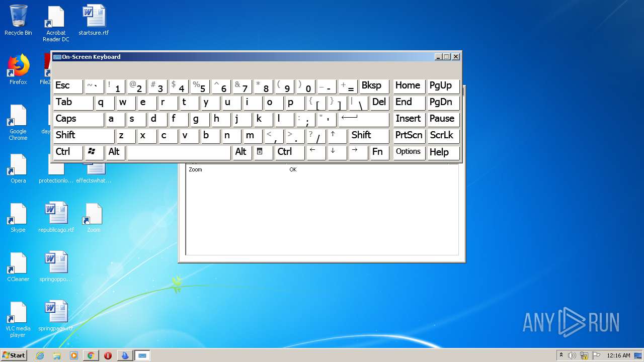Select the Zoom desktop shortcut

(x=94, y=218)
